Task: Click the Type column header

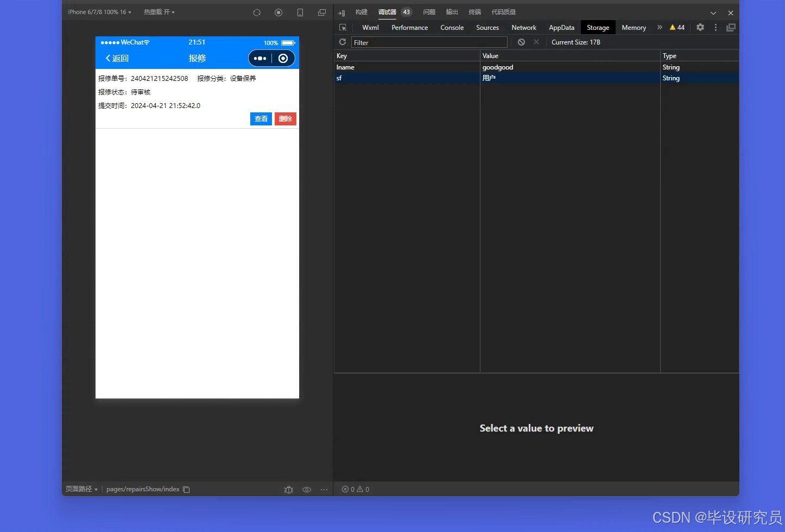Action: (700, 56)
